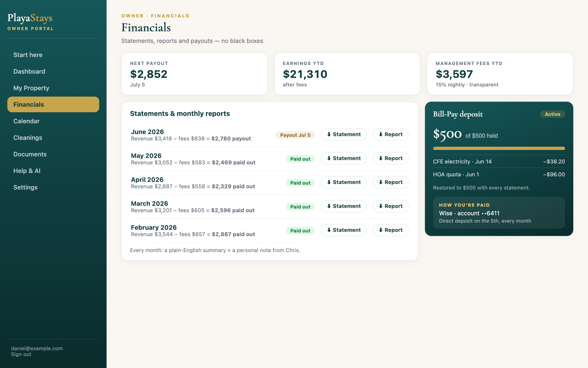Click the April 2026 row title

(147, 180)
